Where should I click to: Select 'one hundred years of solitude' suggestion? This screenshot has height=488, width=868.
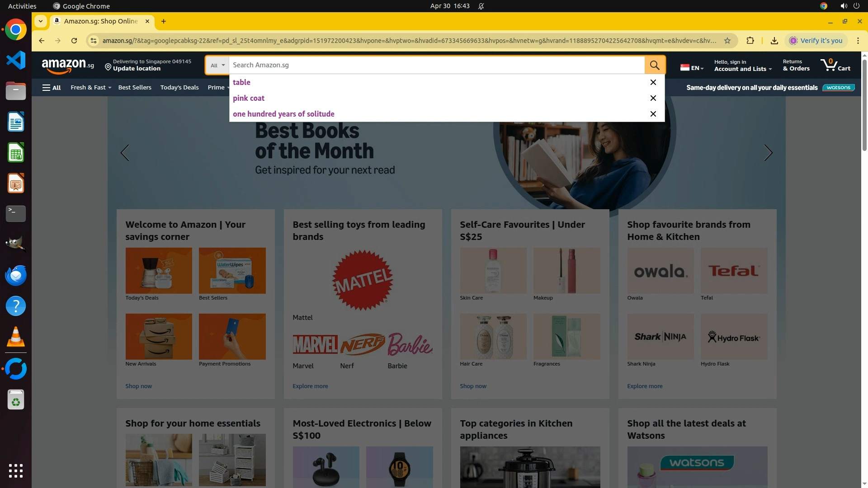pyautogui.click(x=283, y=114)
